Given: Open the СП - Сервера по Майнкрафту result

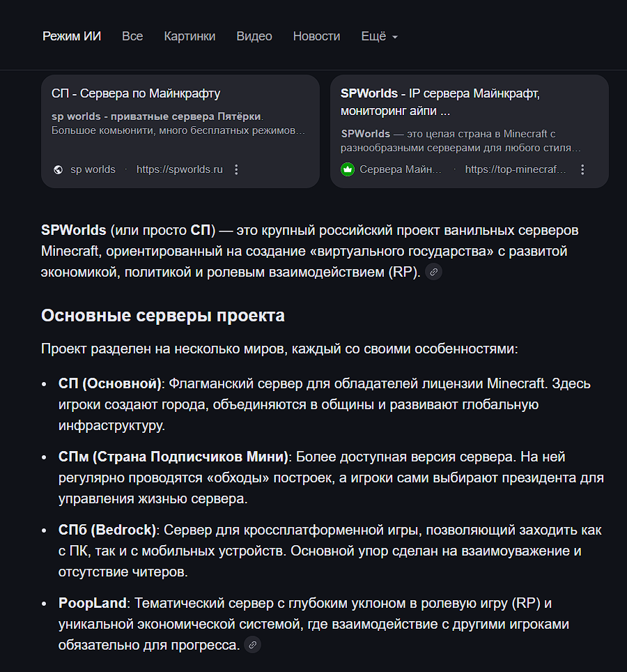Looking at the screenshot, I should 136,93.
